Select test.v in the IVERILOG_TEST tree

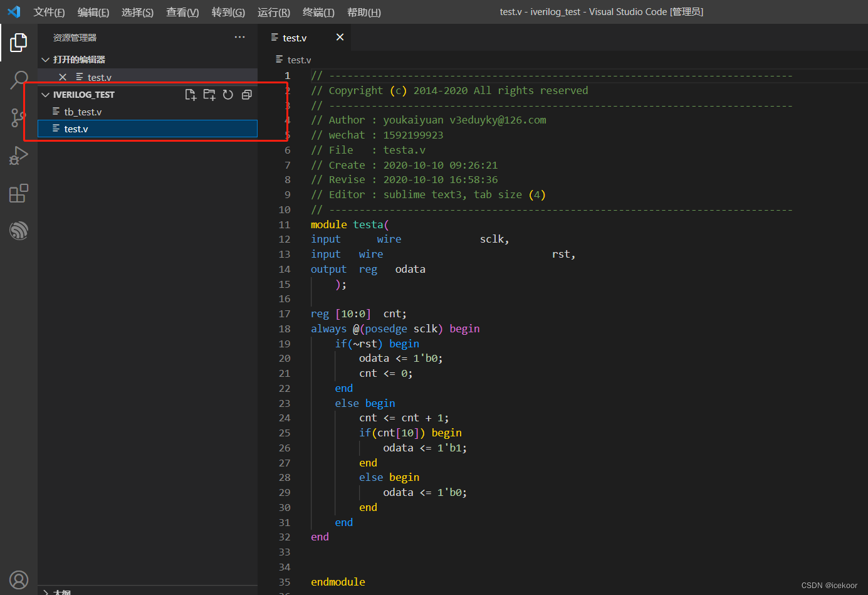(x=147, y=129)
